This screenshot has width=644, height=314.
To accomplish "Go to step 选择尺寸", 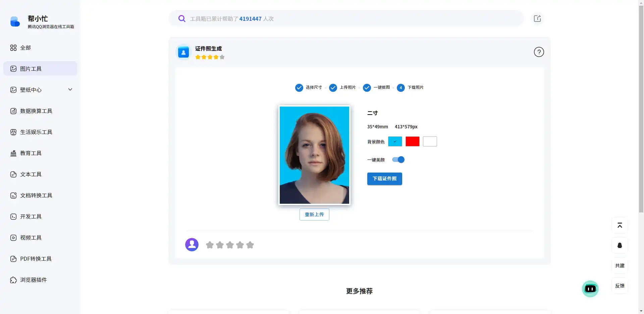I will (309, 87).
